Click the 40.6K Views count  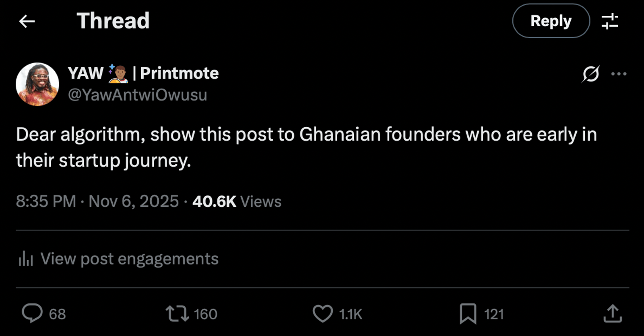[237, 201]
